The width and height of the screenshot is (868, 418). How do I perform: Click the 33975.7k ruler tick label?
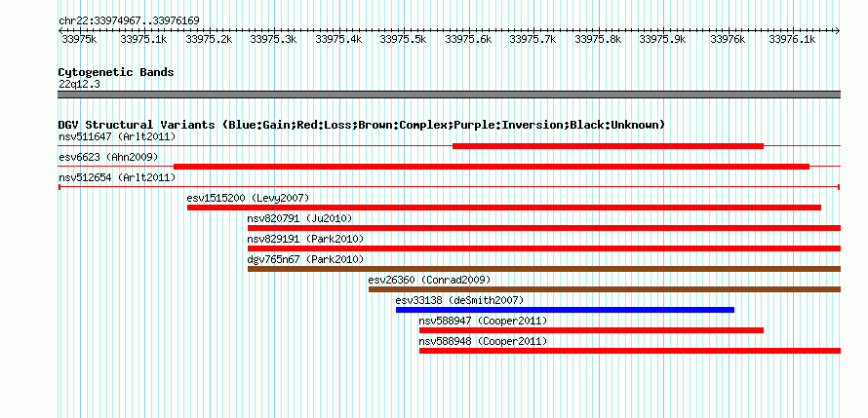(x=533, y=40)
